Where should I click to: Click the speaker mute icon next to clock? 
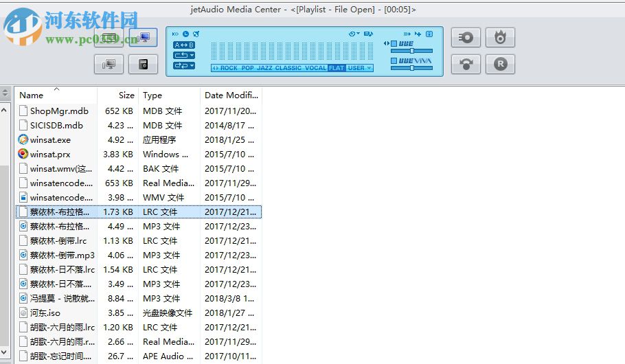point(196,34)
